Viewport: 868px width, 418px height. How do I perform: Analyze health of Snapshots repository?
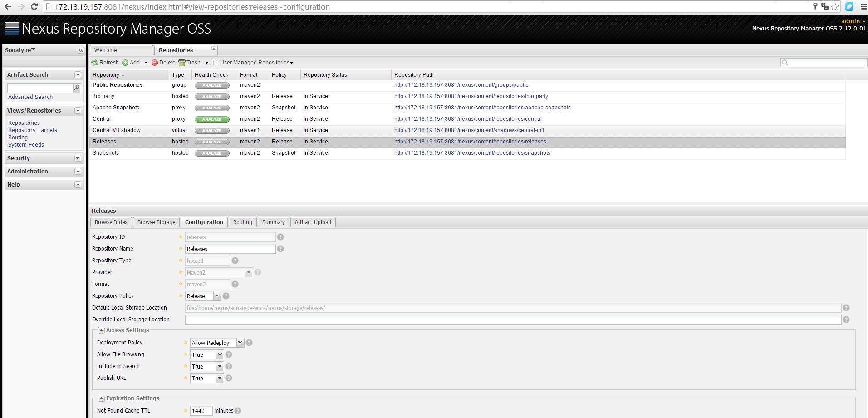point(212,153)
